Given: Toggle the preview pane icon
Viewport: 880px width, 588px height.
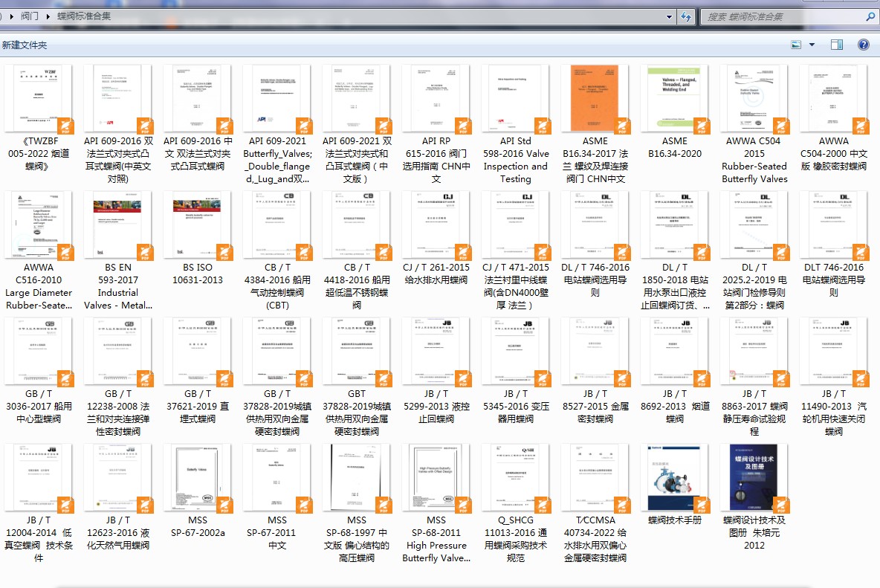Looking at the screenshot, I should [x=837, y=45].
